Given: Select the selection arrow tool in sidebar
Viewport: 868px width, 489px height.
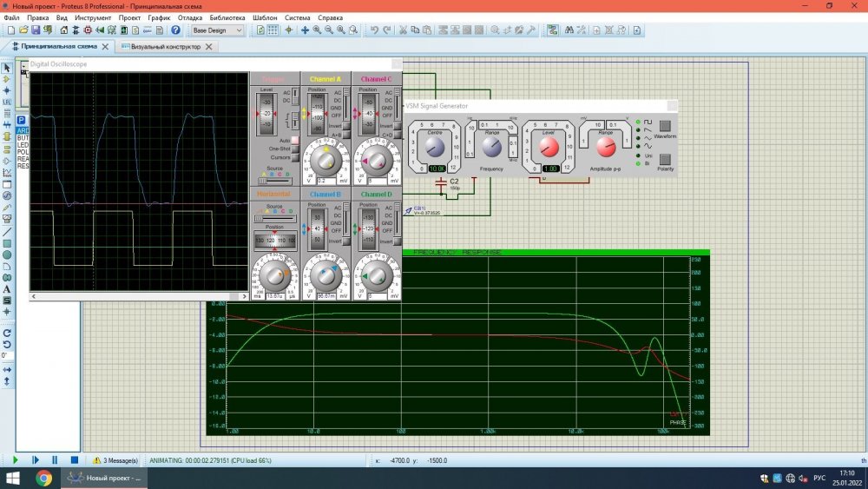Looking at the screenshot, I should click(x=7, y=67).
